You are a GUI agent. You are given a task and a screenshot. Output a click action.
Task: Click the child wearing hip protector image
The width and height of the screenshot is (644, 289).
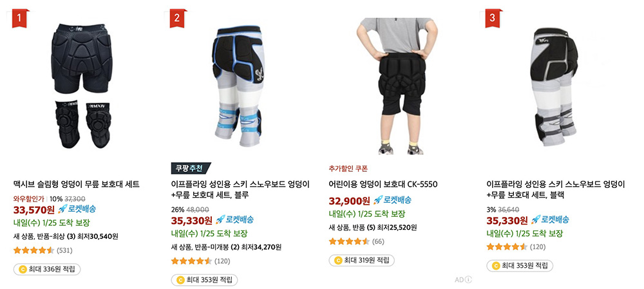(397, 86)
